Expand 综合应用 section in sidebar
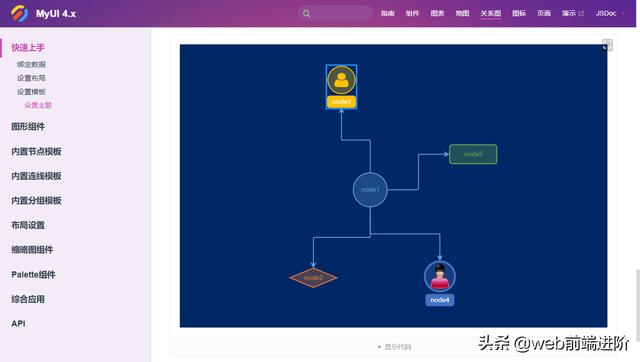This screenshot has height=362, width=640. point(28,299)
